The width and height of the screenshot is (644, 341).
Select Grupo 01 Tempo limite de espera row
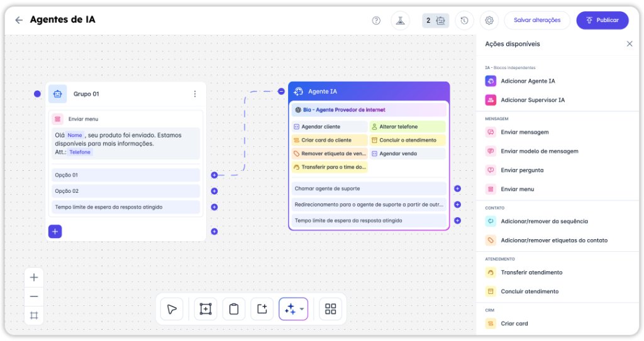point(126,207)
